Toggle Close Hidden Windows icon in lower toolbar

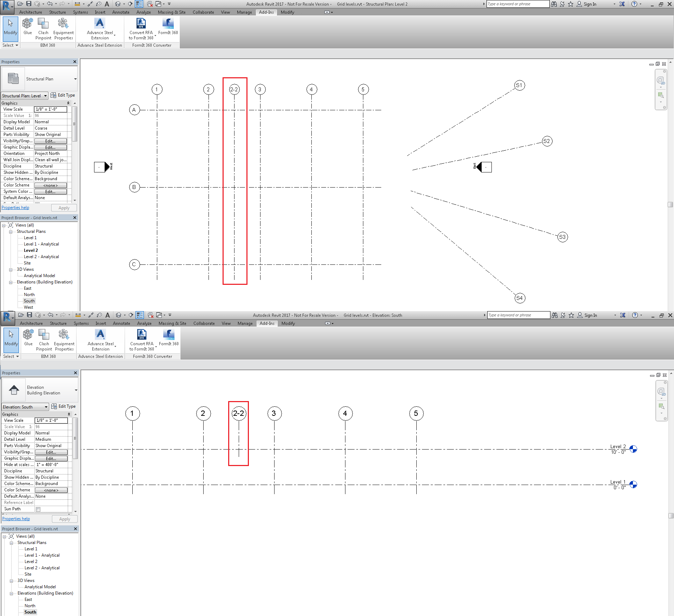[x=150, y=315]
